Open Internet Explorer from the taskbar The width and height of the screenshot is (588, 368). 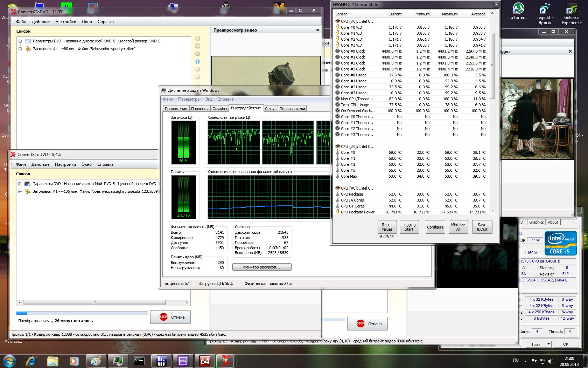(x=31, y=361)
